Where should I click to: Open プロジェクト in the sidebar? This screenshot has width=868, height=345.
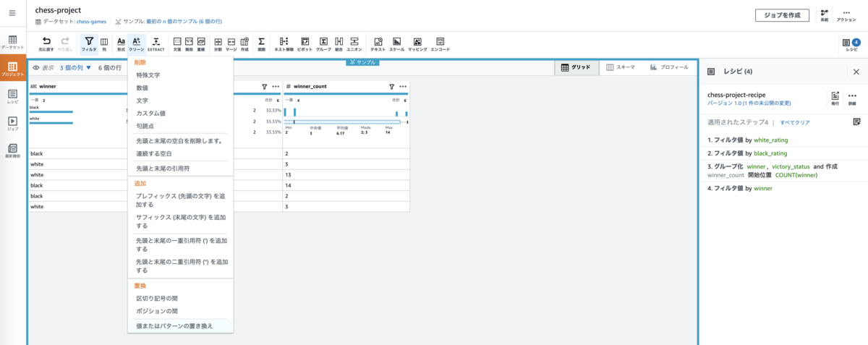click(12, 69)
